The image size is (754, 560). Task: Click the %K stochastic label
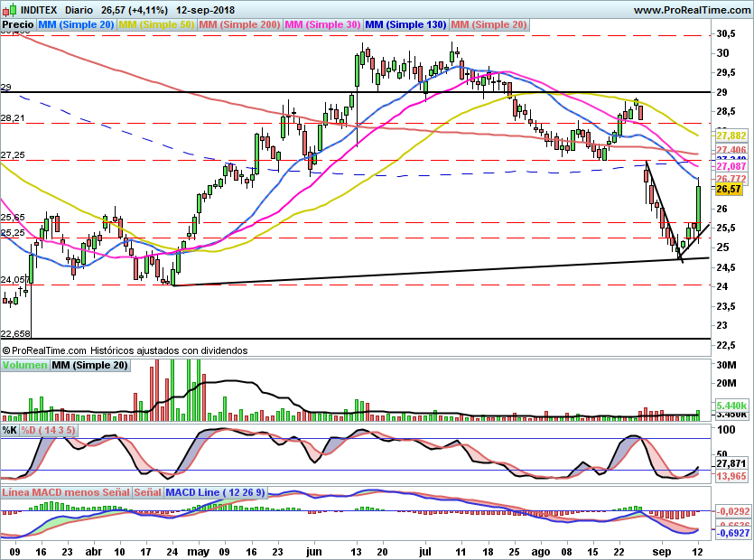(x=9, y=431)
